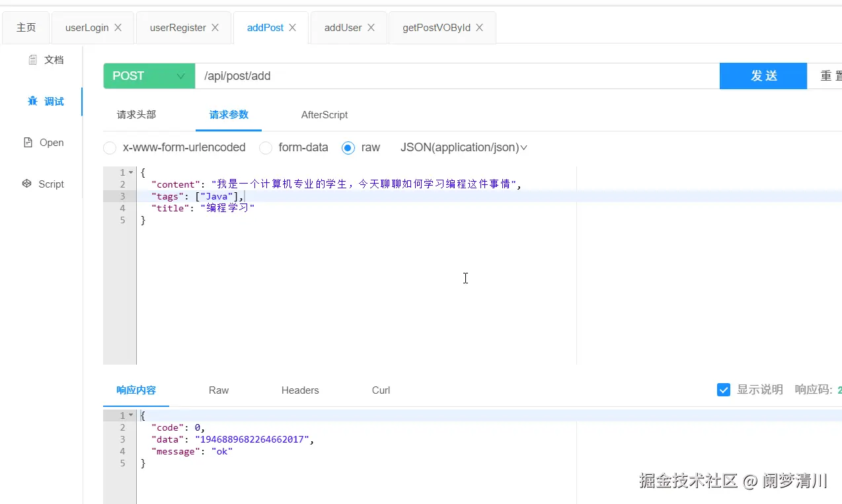Click the 重置 reset button
The image size is (842, 504).
click(x=825, y=76)
